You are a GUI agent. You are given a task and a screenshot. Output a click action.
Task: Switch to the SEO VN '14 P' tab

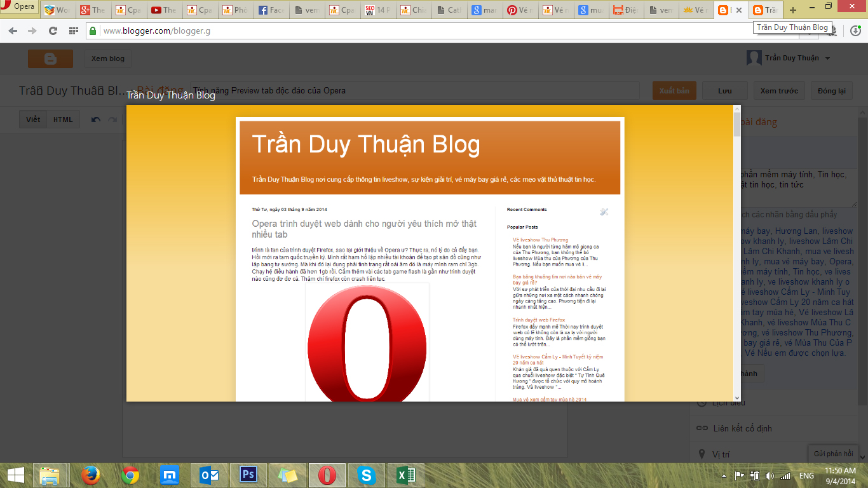377,10
